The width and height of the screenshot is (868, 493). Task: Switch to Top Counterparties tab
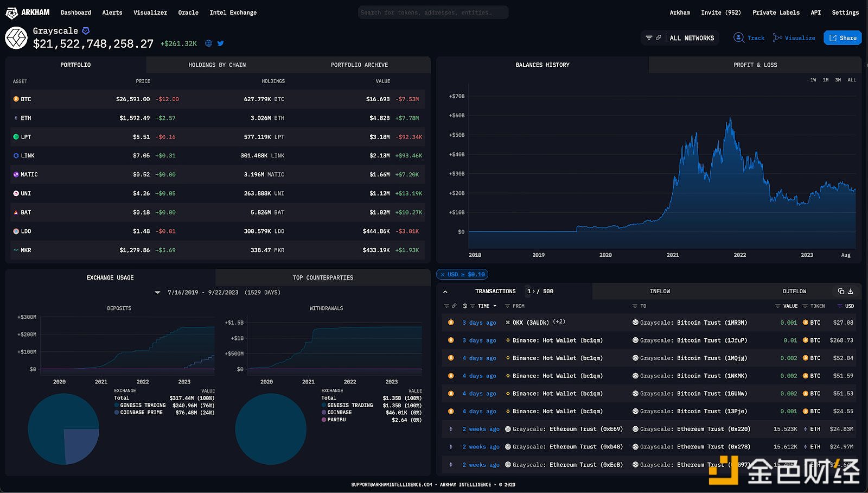point(323,278)
